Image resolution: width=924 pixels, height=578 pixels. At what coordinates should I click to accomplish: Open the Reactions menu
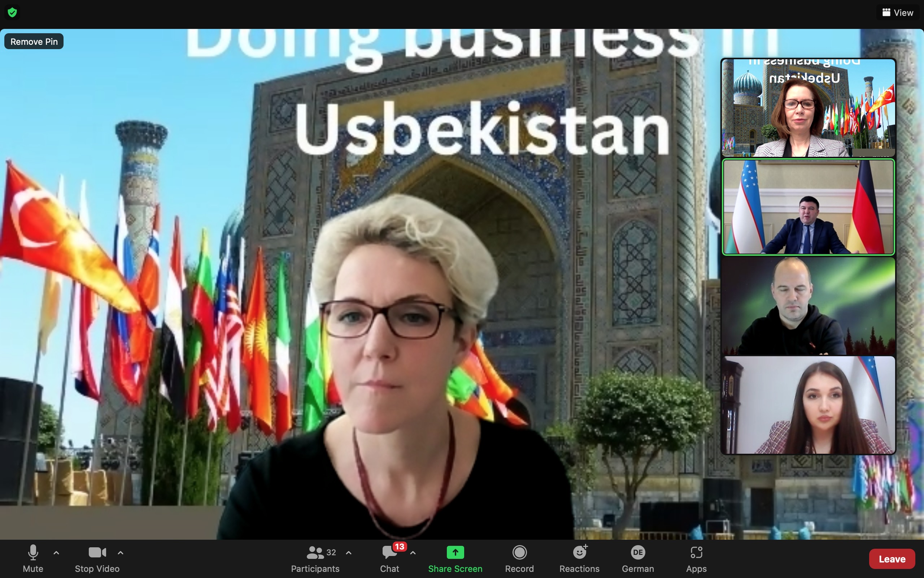(x=579, y=558)
